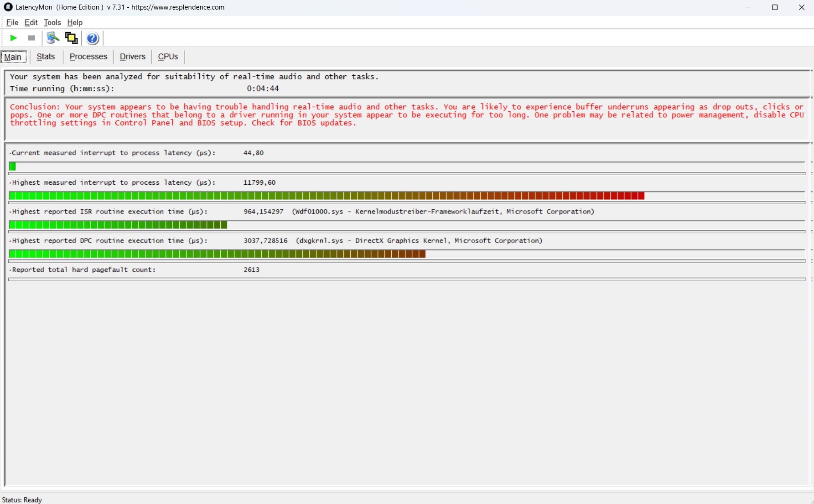814x504 pixels.
Task: Open the options wrench icon
Action: (x=53, y=38)
